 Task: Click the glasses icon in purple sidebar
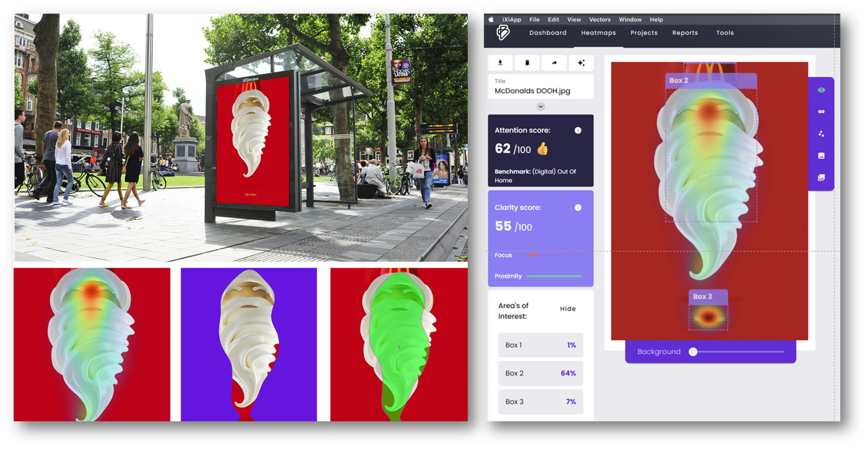pos(821,112)
